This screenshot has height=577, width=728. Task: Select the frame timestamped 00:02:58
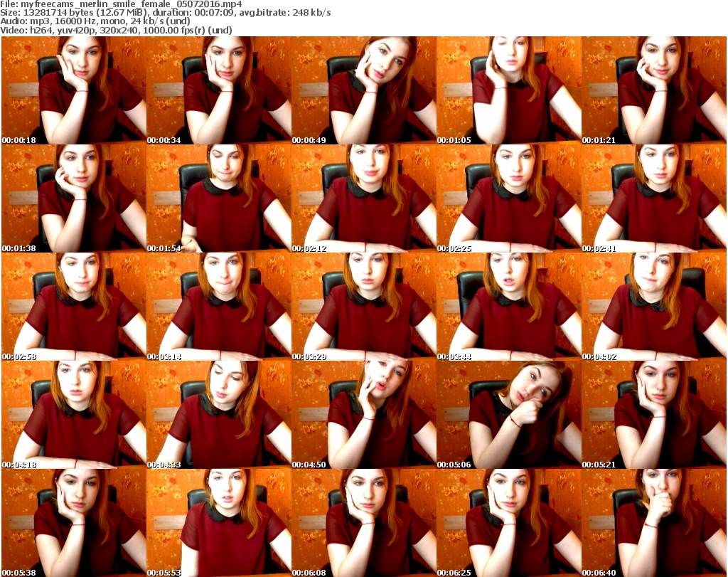[x=74, y=307]
